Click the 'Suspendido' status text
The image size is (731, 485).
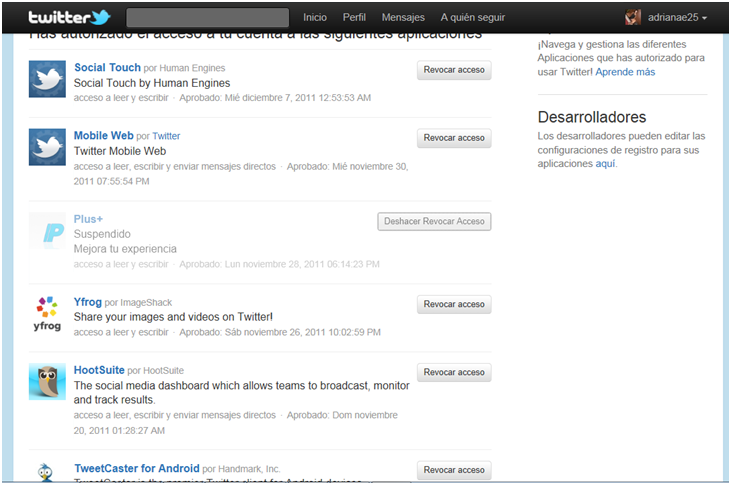pos(102,234)
